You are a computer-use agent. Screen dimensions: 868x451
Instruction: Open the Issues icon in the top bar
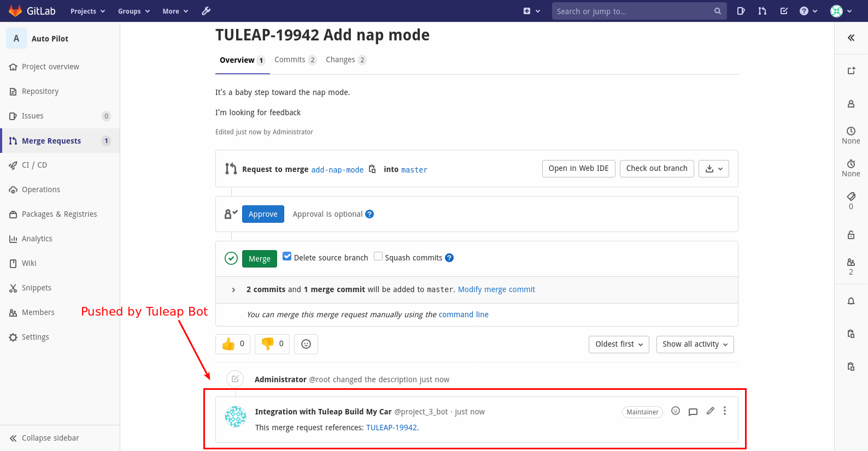tap(741, 11)
